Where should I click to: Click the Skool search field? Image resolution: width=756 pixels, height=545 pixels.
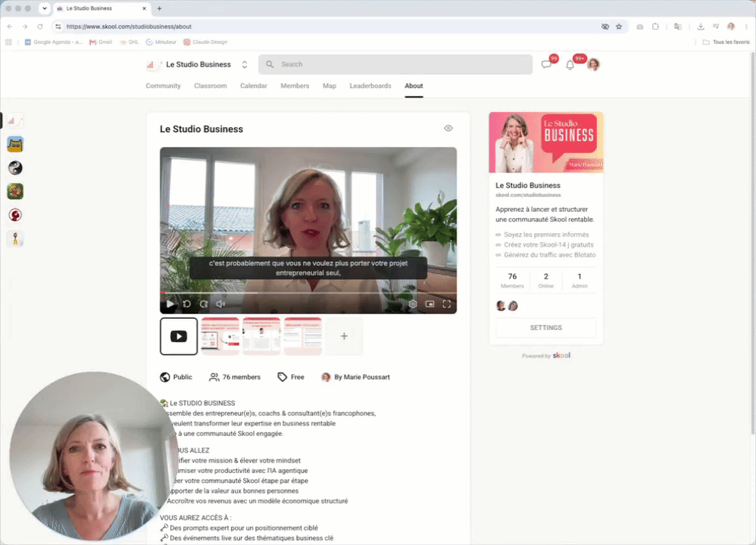pos(395,64)
